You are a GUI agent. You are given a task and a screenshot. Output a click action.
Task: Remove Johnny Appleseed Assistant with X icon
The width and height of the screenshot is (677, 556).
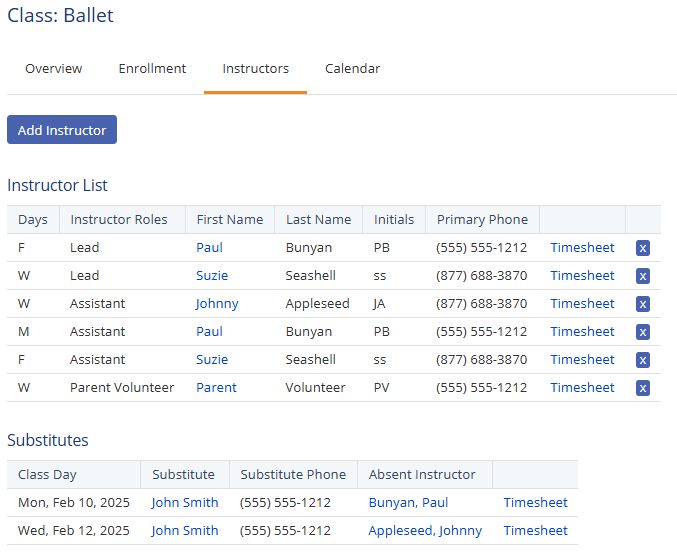(642, 304)
